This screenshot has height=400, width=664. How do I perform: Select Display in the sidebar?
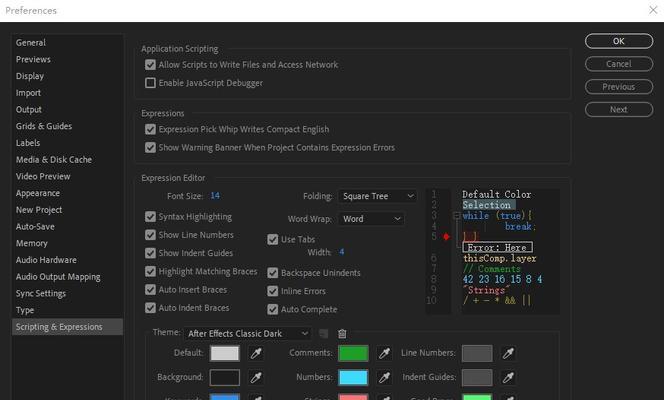30,76
